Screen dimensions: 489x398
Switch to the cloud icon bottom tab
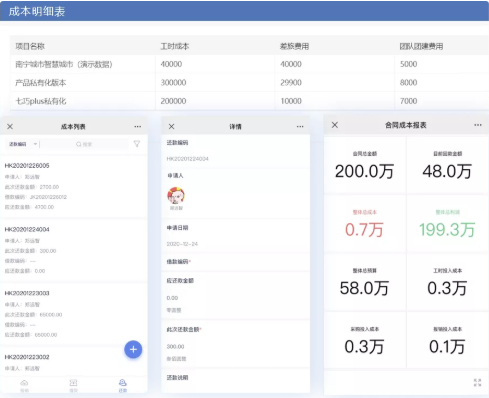pos(24,385)
